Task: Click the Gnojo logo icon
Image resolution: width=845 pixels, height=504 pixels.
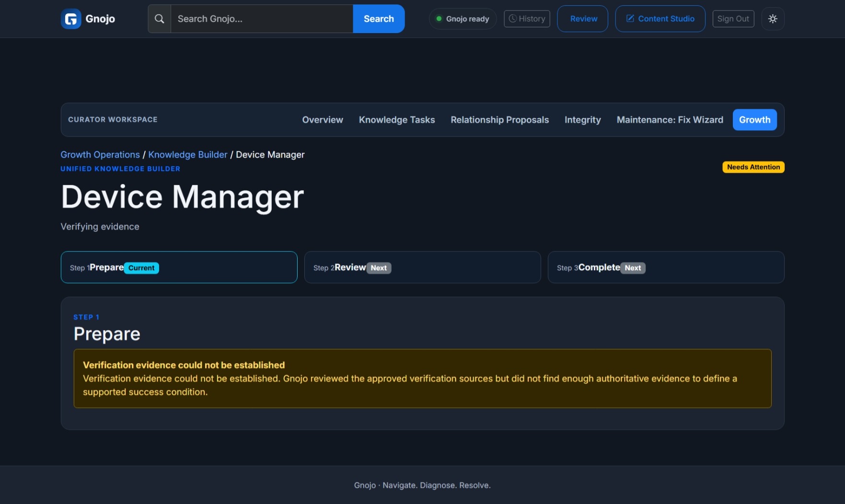Action: 71,19
